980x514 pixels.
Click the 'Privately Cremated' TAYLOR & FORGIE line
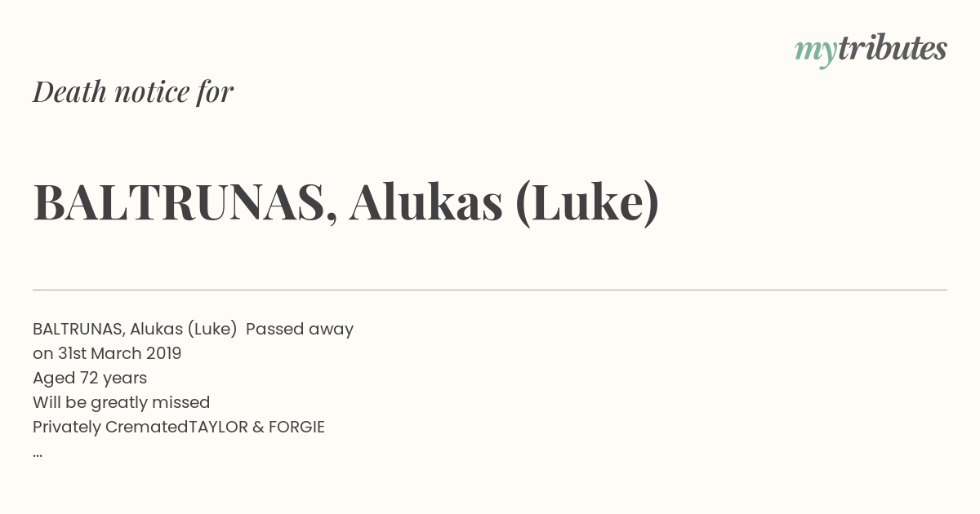click(179, 428)
